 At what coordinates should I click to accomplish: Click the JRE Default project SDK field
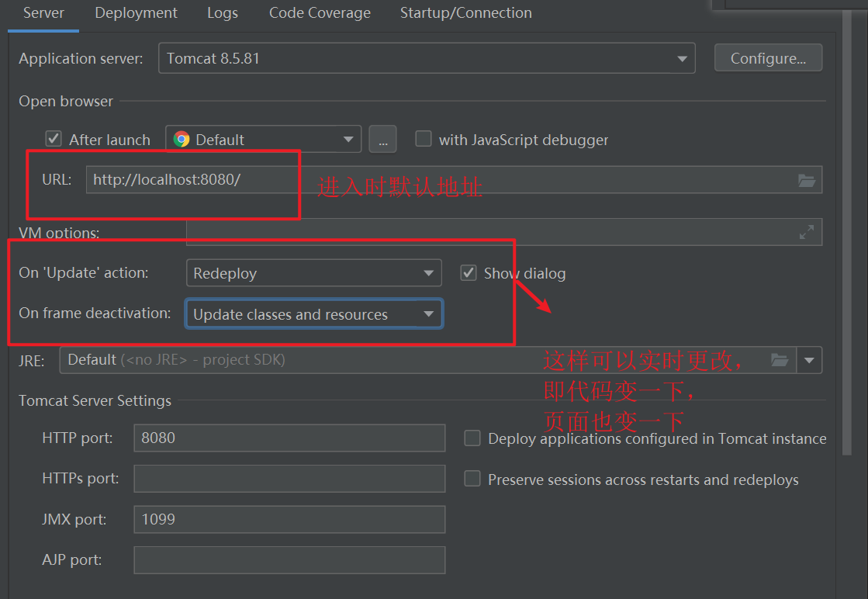pos(428,360)
